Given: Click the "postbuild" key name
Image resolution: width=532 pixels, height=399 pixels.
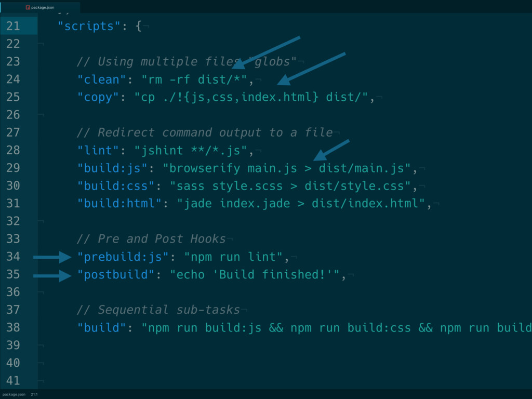Looking at the screenshot, I should tap(116, 274).
